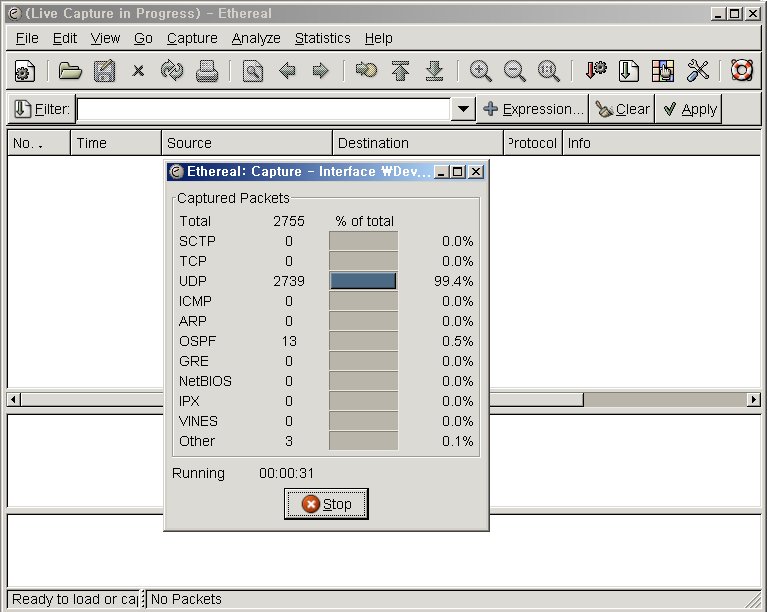Click the running time 00:00:31
Image resolution: width=767 pixels, height=612 pixels.
(x=287, y=473)
